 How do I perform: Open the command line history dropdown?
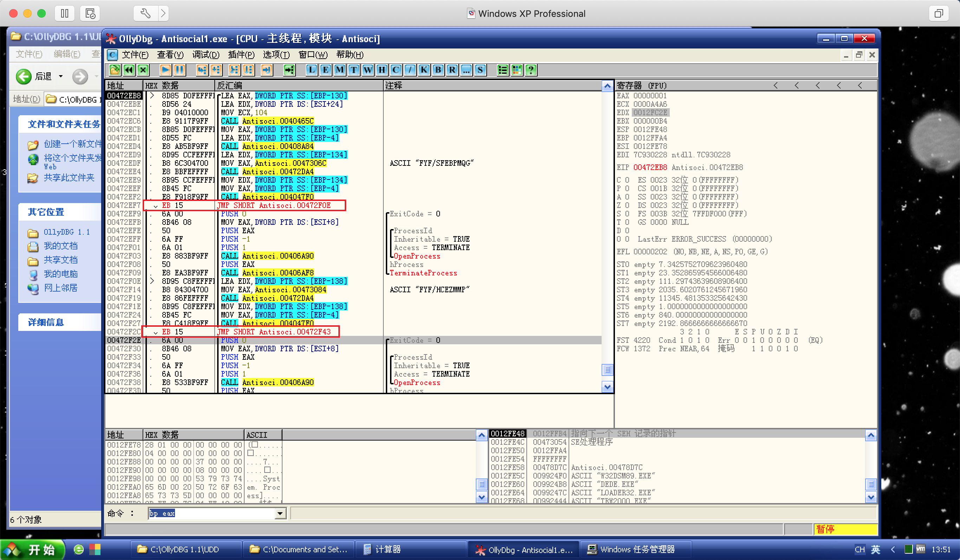click(280, 514)
